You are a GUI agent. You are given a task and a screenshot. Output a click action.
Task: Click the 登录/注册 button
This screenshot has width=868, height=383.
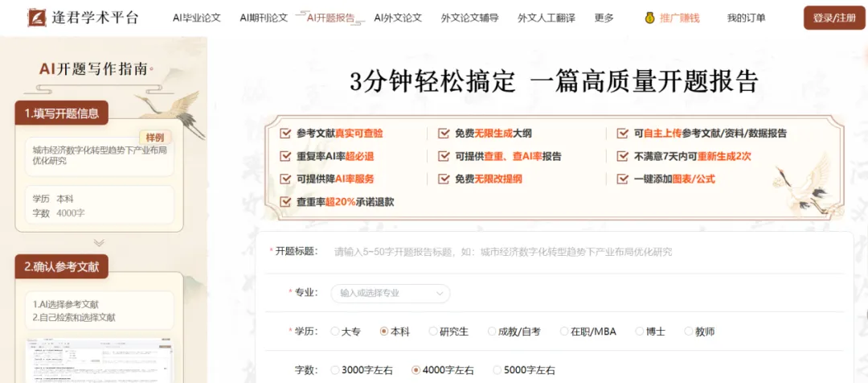pos(834,18)
